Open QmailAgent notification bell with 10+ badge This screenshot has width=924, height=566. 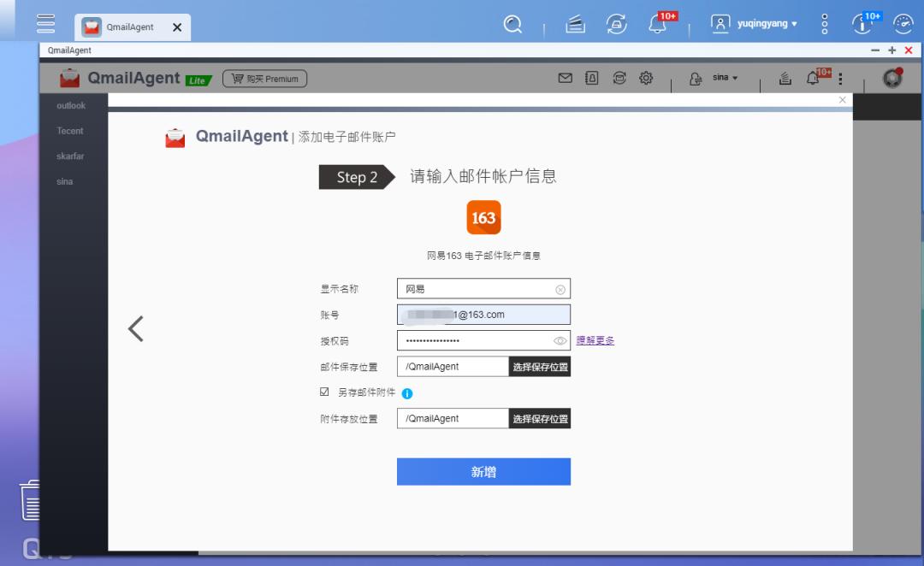pos(812,78)
